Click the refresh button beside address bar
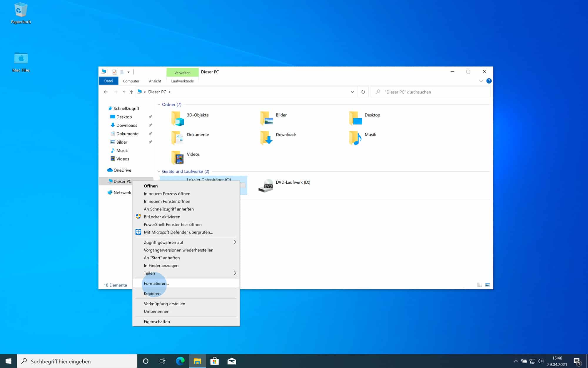588x368 pixels. (363, 92)
